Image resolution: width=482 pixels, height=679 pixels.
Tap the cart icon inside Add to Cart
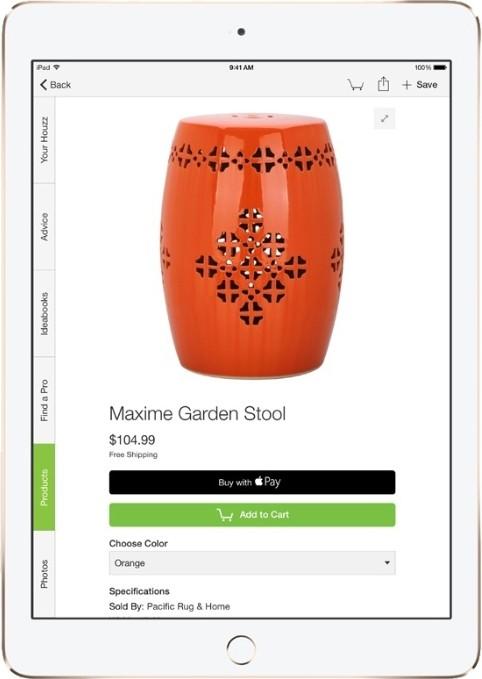pos(225,515)
